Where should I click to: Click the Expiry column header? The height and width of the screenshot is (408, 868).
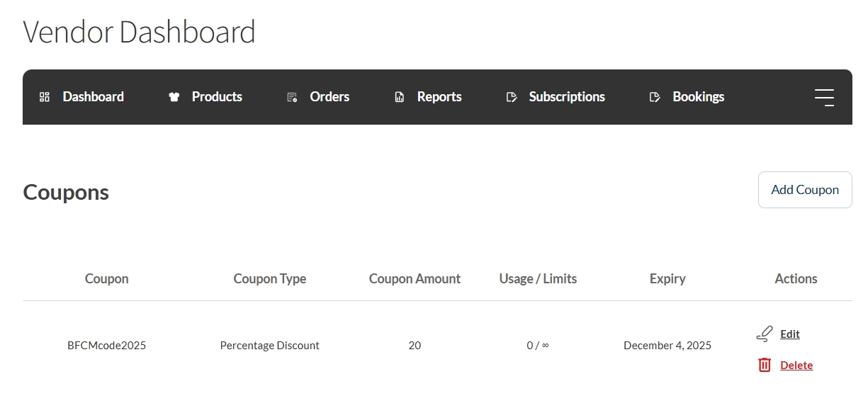pyautogui.click(x=667, y=279)
